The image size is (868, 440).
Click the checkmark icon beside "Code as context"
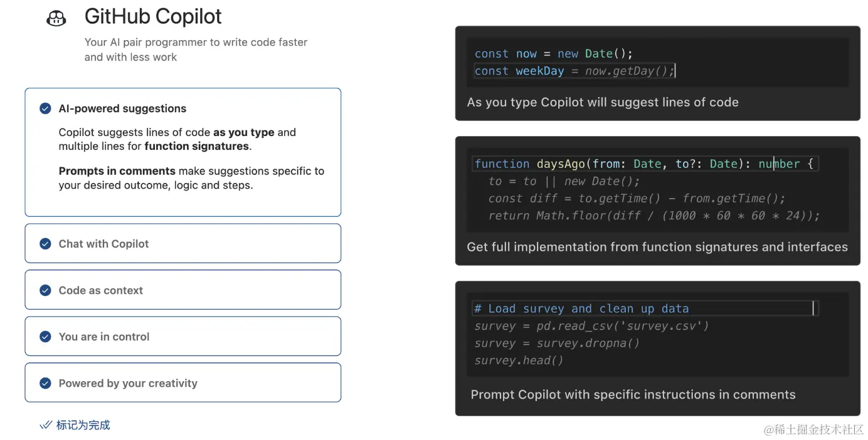tap(45, 290)
